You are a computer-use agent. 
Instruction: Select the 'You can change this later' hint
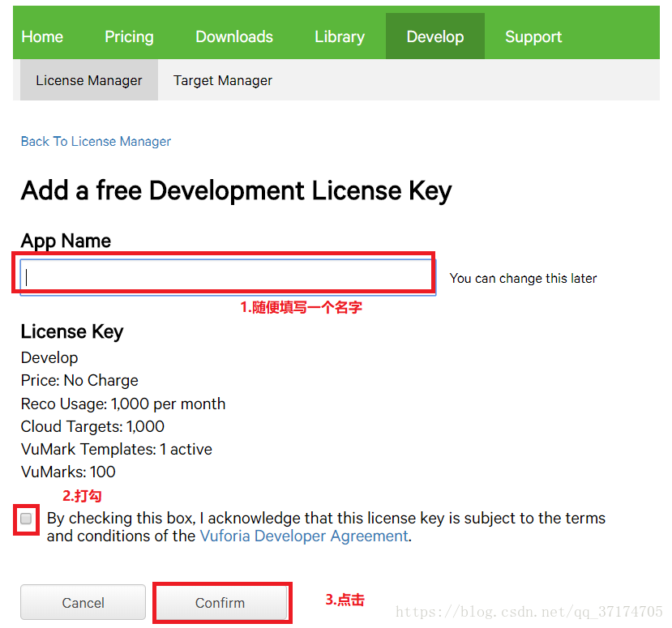tap(523, 279)
